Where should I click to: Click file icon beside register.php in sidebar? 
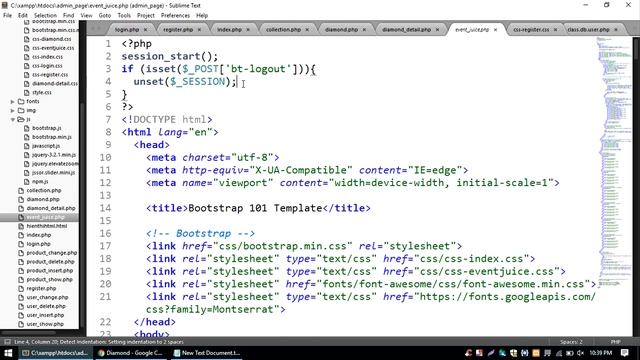[21, 289]
